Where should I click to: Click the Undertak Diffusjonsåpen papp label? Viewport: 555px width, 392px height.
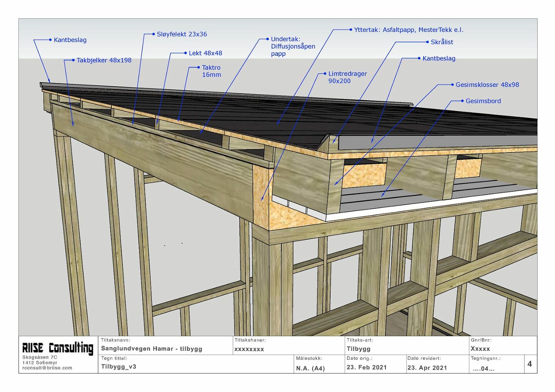pos(293,46)
